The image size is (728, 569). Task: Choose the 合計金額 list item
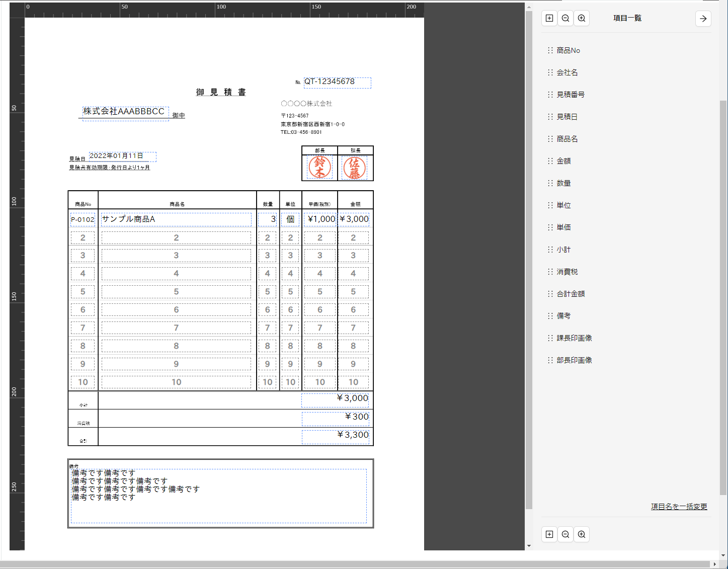[x=571, y=294]
